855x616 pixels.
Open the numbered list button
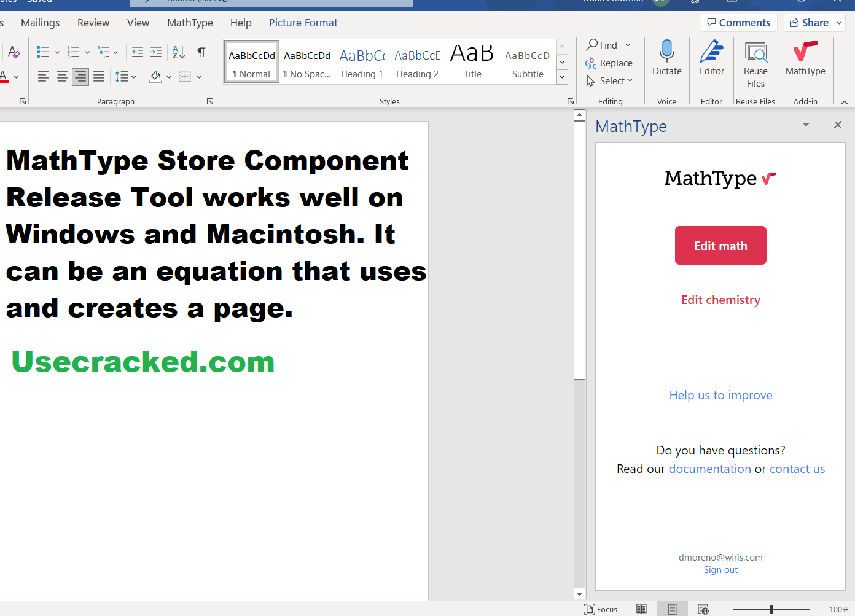point(73,52)
